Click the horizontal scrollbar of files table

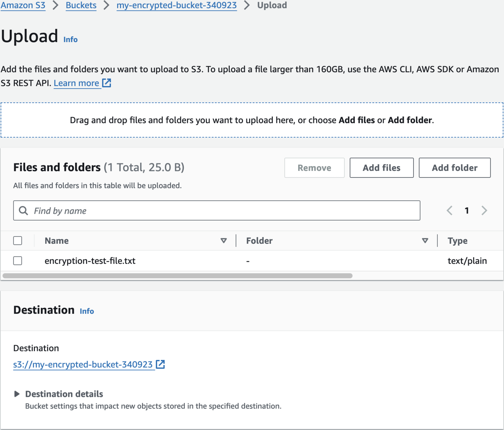(x=177, y=276)
